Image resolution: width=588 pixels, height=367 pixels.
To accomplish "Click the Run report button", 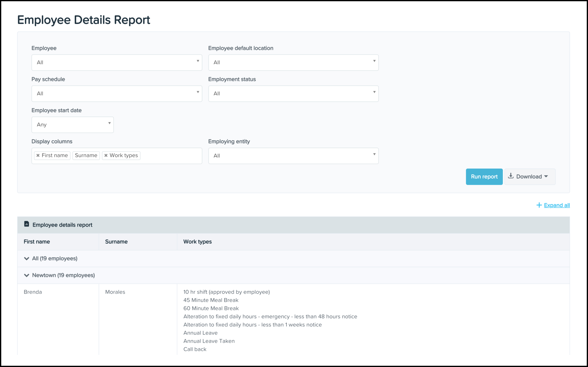I will coord(484,177).
